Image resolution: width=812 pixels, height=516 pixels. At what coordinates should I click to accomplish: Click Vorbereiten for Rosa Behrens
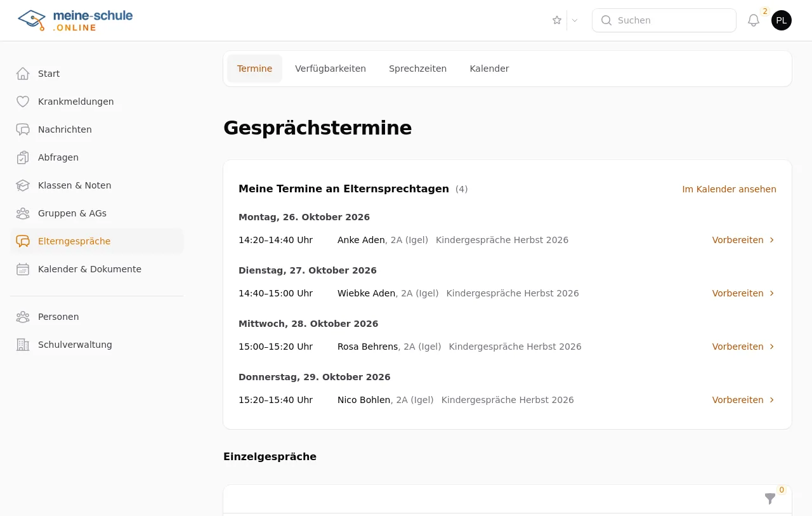tap(743, 347)
